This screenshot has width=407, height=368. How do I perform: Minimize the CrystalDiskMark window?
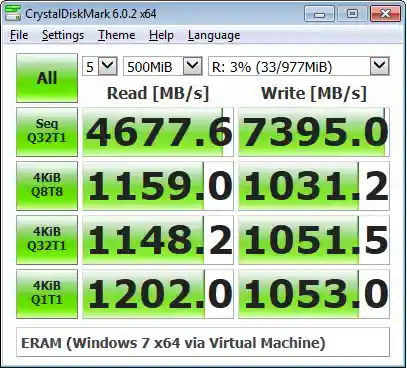tap(319, 14)
